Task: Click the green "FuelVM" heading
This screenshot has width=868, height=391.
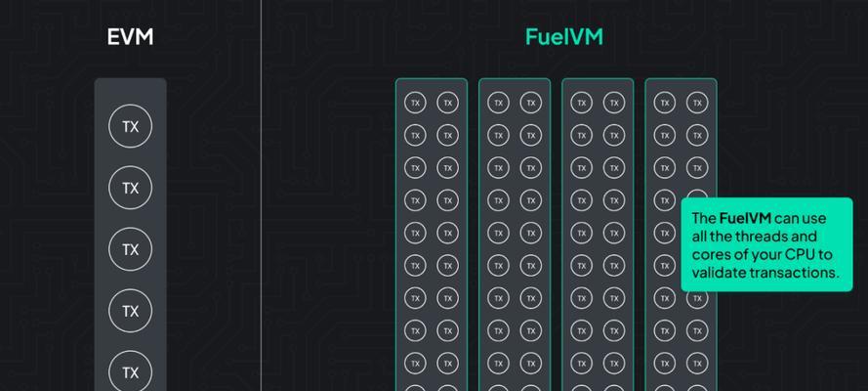Action: pos(564,37)
